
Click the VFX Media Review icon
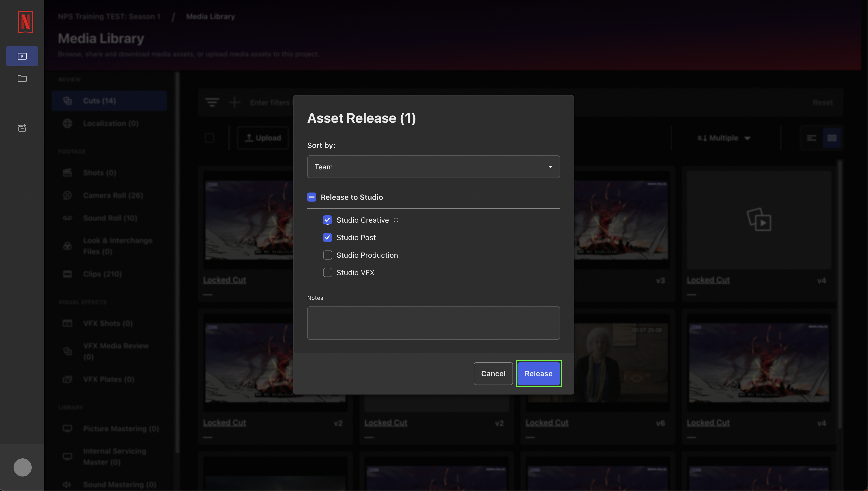(x=67, y=351)
